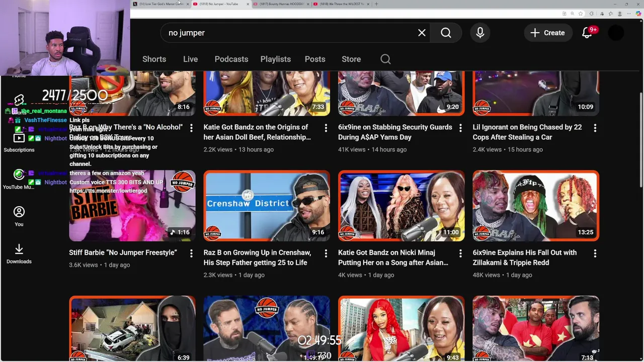Click '41K views • 14 hours ago' text
Screen dimensions: 644x362
pyautogui.click(x=372, y=149)
